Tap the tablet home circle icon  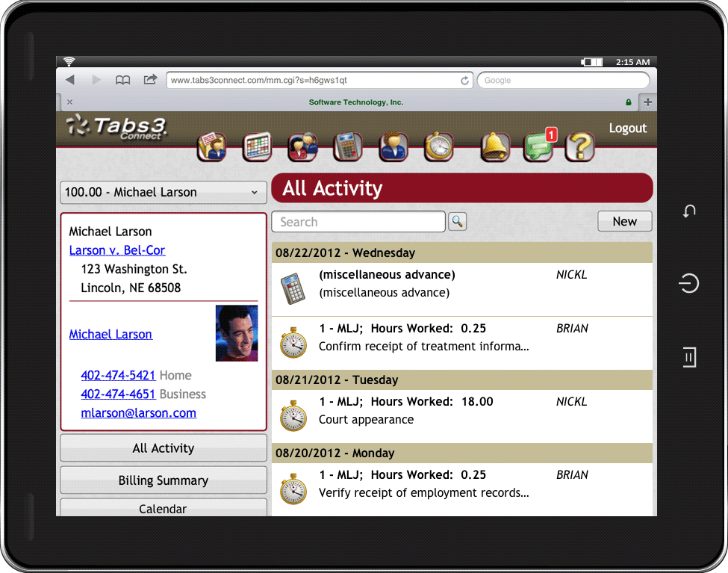pyautogui.click(x=689, y=283)
